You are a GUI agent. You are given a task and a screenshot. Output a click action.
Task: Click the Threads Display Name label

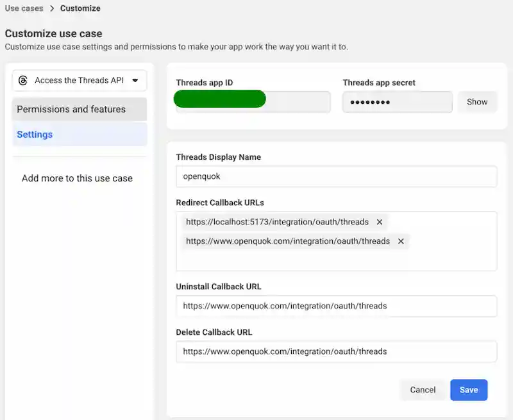tap(218, 157)
